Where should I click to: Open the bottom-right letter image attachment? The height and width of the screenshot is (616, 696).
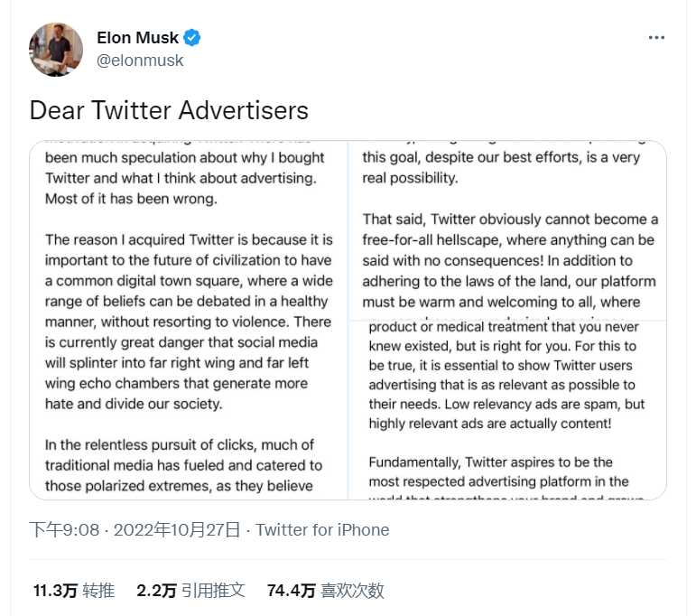coord(508,409)
